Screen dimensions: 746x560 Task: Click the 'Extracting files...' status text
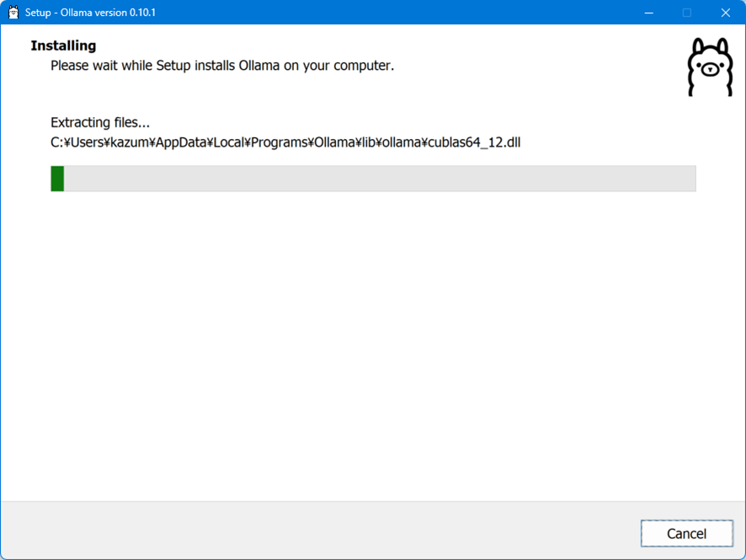(100, 123)
